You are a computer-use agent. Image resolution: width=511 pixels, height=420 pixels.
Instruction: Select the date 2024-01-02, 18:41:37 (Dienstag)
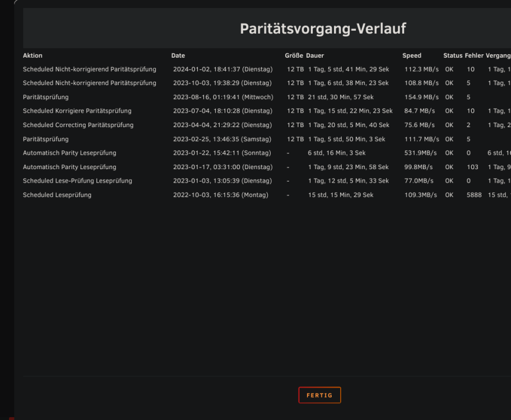[223, 69]
